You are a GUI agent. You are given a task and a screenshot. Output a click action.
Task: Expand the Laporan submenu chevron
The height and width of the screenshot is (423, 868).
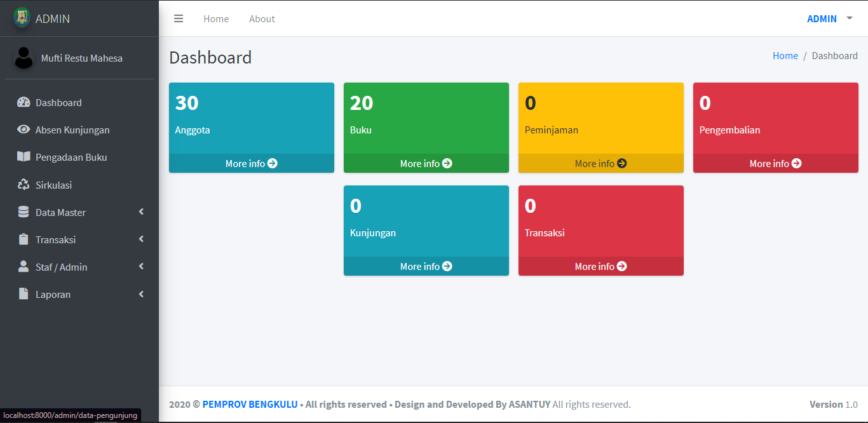[140, 294]
